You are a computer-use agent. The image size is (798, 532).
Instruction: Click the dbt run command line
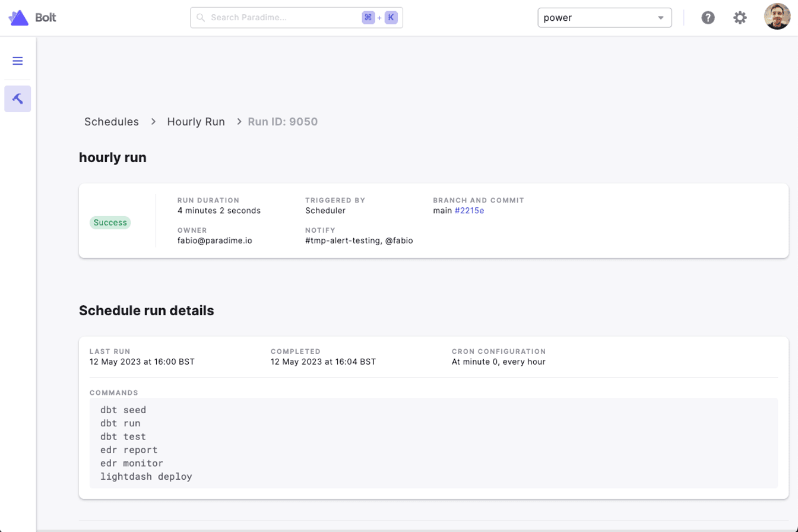tap(121, 423)
